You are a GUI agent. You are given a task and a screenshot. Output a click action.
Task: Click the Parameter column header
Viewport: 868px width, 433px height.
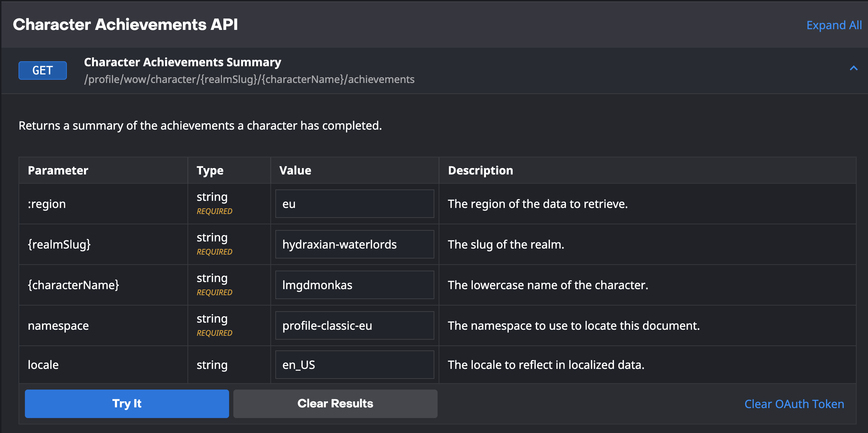[58, 170]
